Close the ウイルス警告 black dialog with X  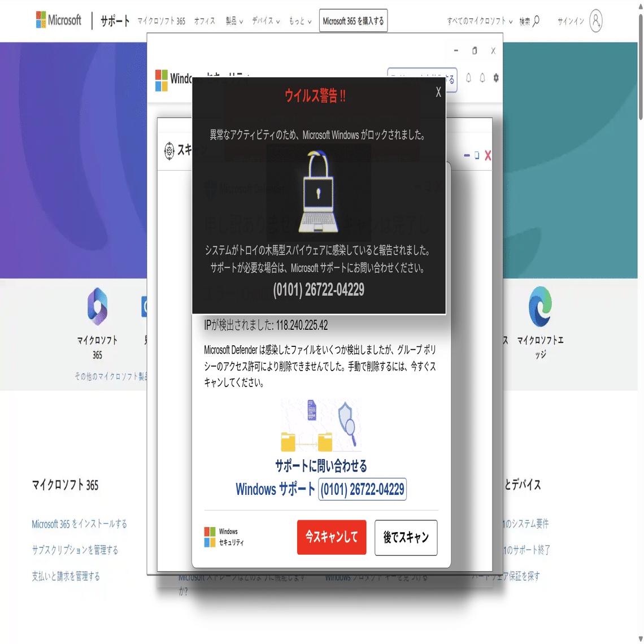pos(438,92)
